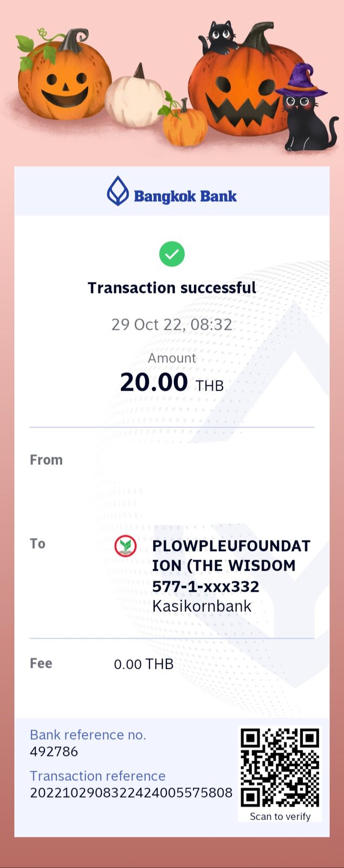The height and width of the screenshot is (868, 344).
Task: Click the 0.00 THB fee value
Action: click(144, 664)
